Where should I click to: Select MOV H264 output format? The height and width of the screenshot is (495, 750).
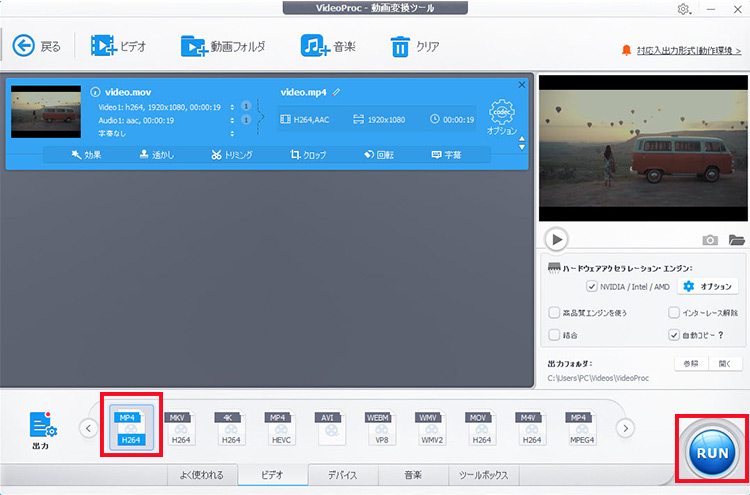481,428
